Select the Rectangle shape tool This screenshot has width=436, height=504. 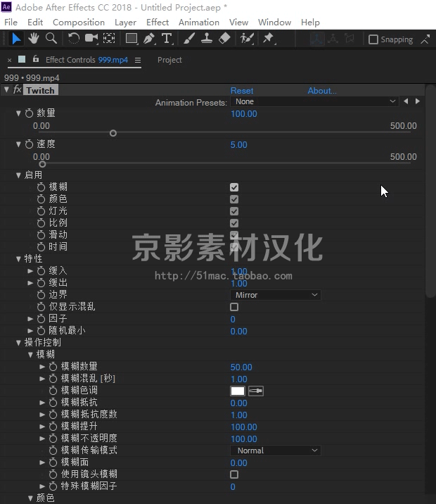(132, 39)
